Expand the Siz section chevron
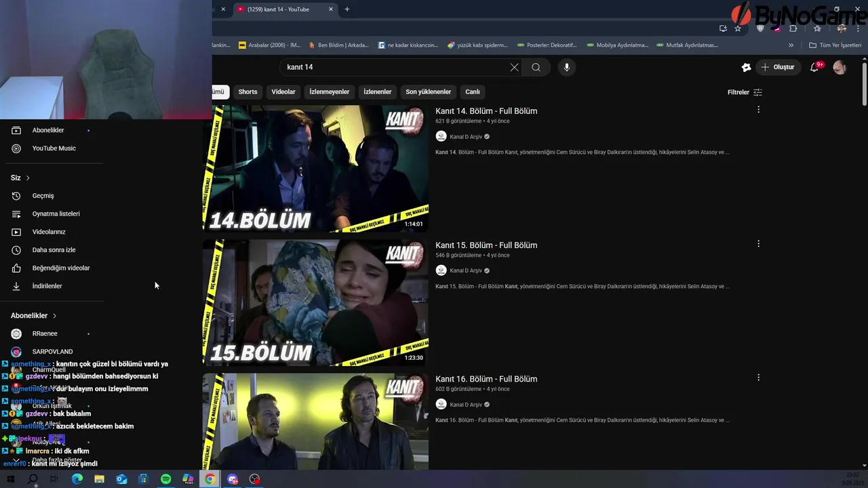The image size is (868, 488). [x=28, y=178]
